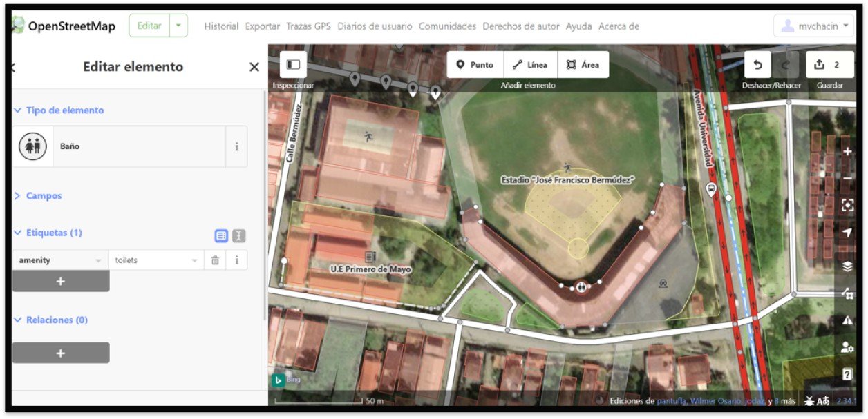Open the 8 más contributors link
This screenshot has width=868, height=419.
click(784, 401)
